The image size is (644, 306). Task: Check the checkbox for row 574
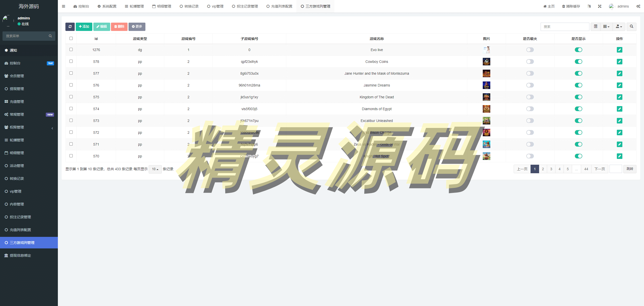point(71,109)
